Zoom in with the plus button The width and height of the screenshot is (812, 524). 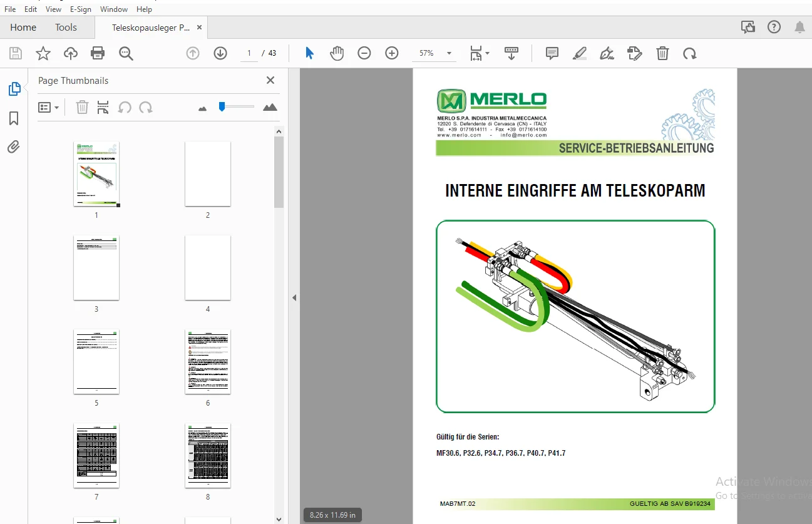pyautogui.click(x=392, y=53)
